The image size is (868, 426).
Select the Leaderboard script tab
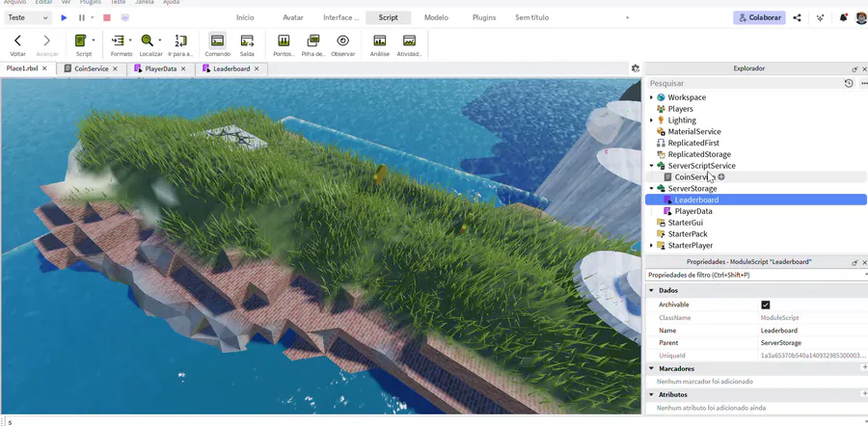pos(231,68)
